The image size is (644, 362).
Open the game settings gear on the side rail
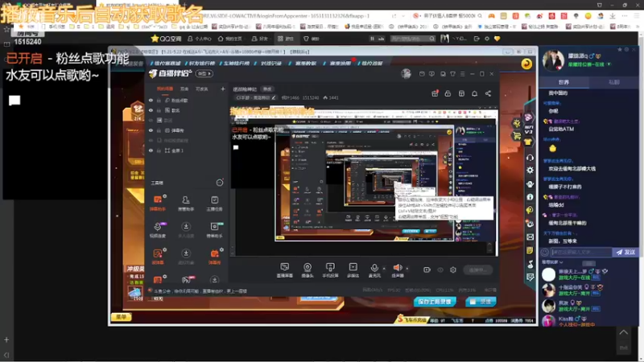(x=530, y=171)
